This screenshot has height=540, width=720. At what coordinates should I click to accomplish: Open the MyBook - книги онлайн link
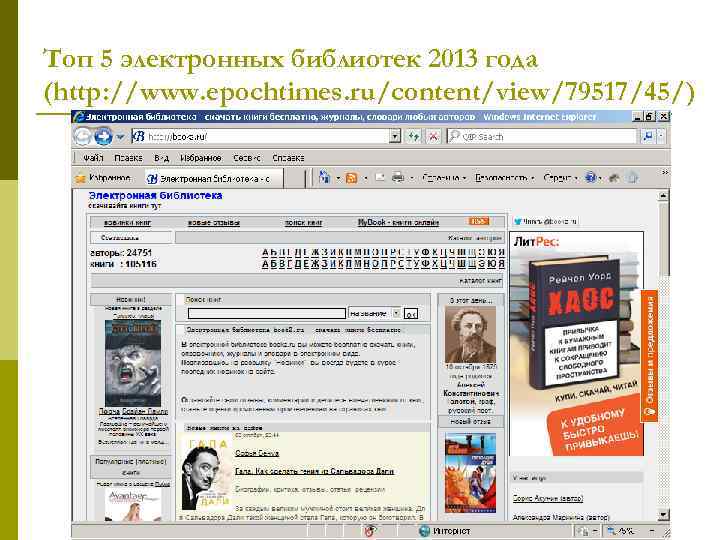tap(398, 222)
